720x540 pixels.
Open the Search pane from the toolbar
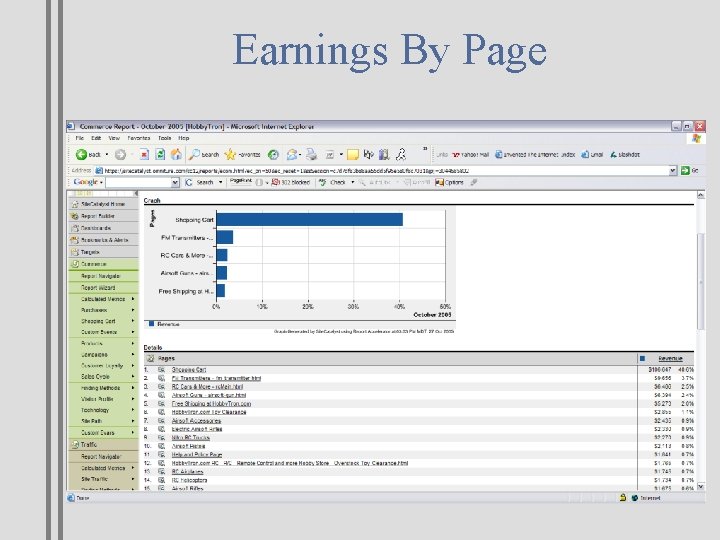[204, 155]
